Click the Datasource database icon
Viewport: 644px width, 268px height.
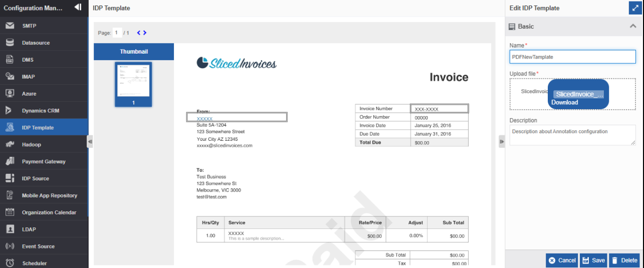point(10,43)
